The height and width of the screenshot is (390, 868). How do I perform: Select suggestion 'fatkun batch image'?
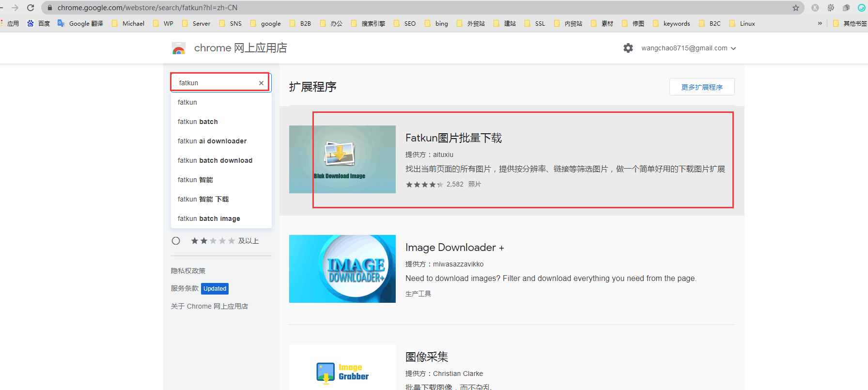[x=221, y=218]
